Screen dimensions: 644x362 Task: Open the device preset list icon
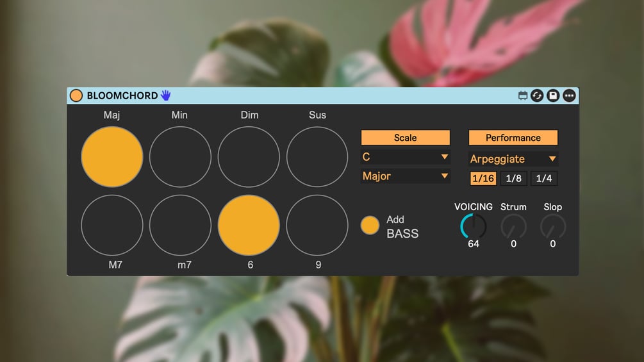tap(522, 95)
